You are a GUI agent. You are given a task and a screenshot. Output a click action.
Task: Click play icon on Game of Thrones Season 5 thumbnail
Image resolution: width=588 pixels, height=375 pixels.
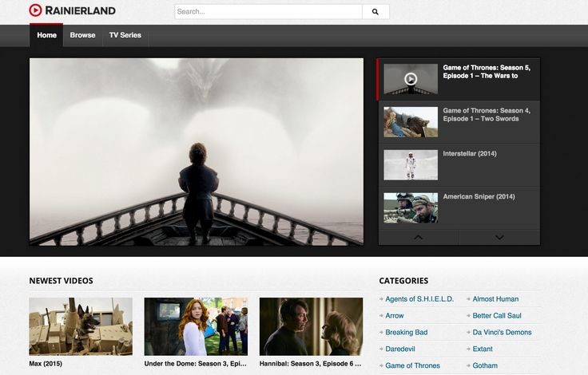(411, 79)
